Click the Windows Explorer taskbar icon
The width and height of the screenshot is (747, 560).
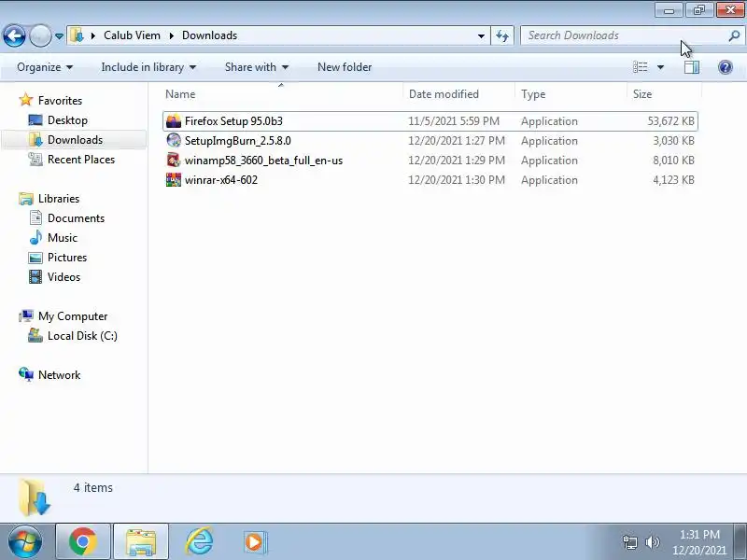tap(141, 542)
